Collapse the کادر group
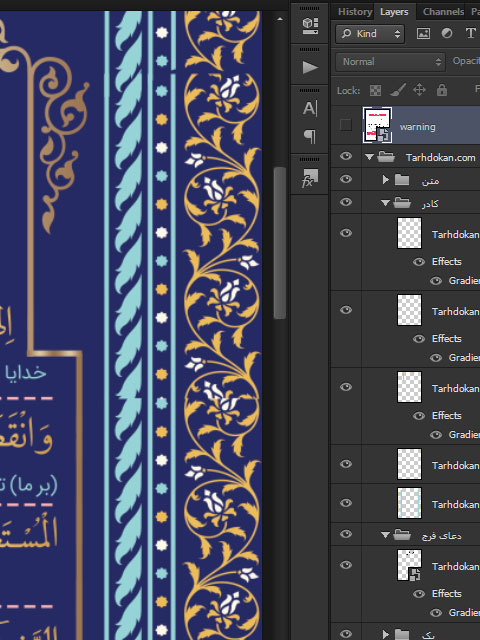Screen dimensions: 480x640 point(385,203)
